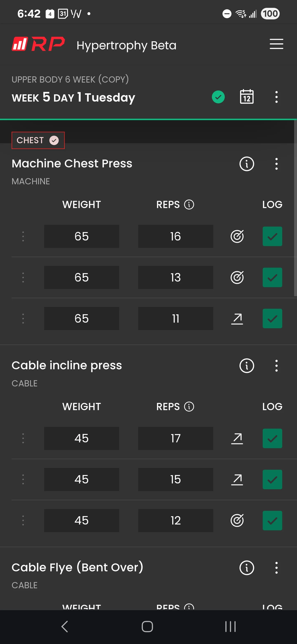Image resolution: width=297 pixels, height=644 pixels.
Task: Edit reps field showing 13
Action: (176, 277)
